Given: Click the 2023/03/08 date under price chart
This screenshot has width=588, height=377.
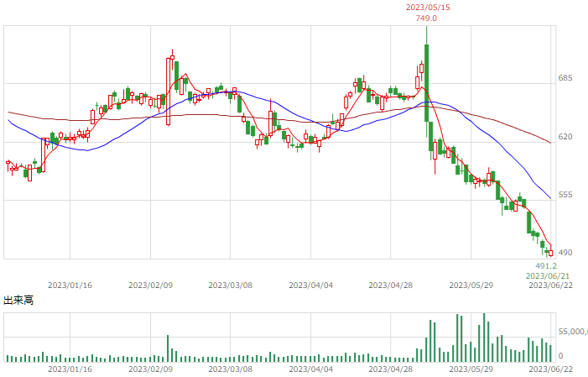Looking at the screenshot, I should click(x=230, y=285).
